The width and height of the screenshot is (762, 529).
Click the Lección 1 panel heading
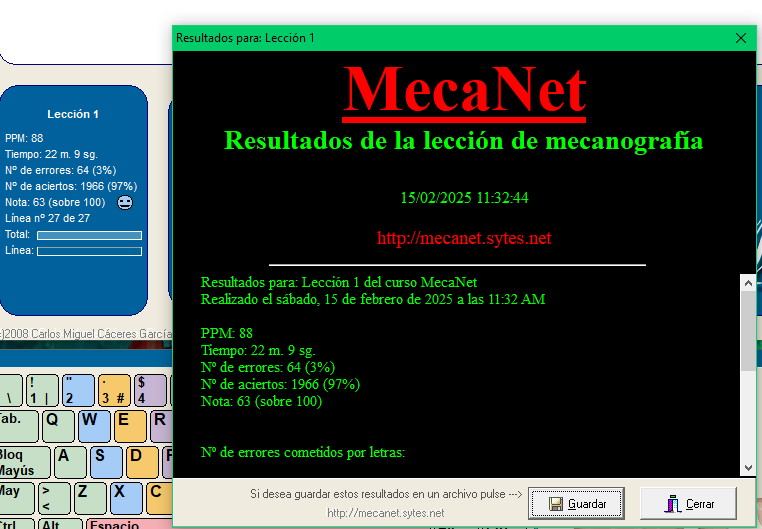[x=73, y=114]
